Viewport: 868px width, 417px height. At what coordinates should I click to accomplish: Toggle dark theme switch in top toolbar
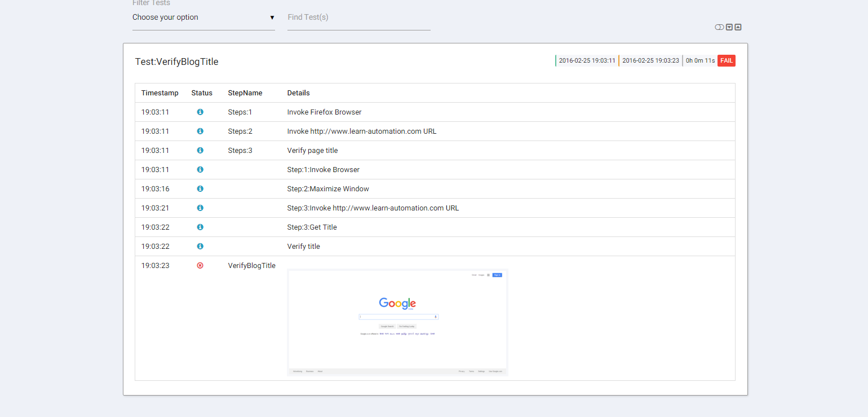pyautogui.click(x=719, y=27)
